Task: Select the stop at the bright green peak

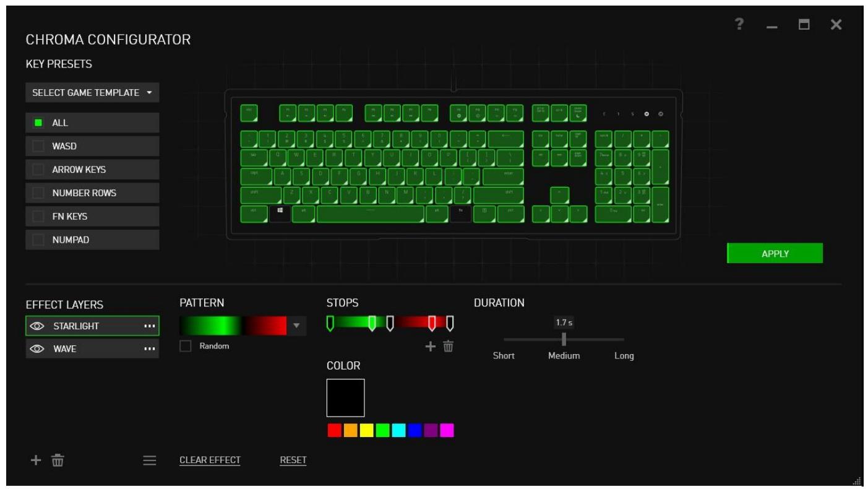Action: [372, 324]
